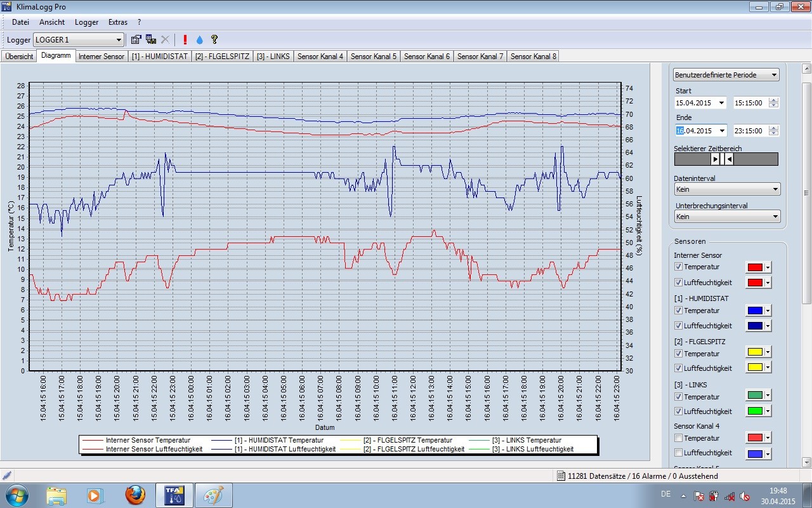
Task: Click the Ende time 23:15:00 field
Action: (750, 131)
